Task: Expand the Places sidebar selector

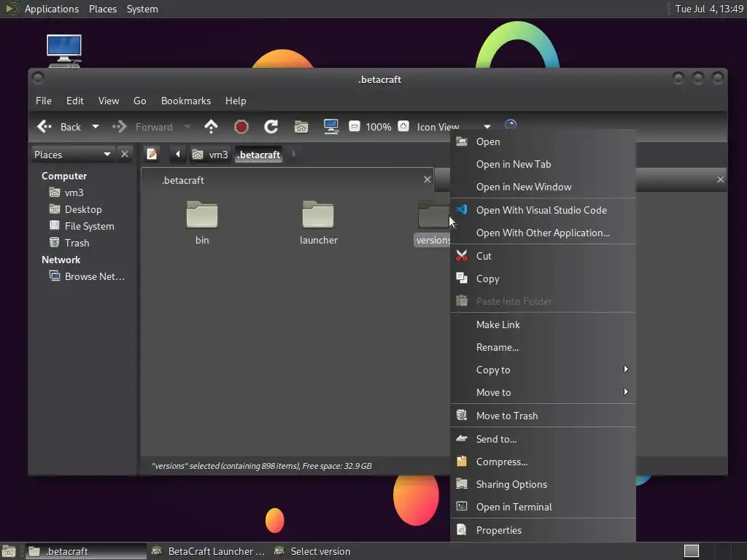Action: pyautogui.click(x=72, y=155)
